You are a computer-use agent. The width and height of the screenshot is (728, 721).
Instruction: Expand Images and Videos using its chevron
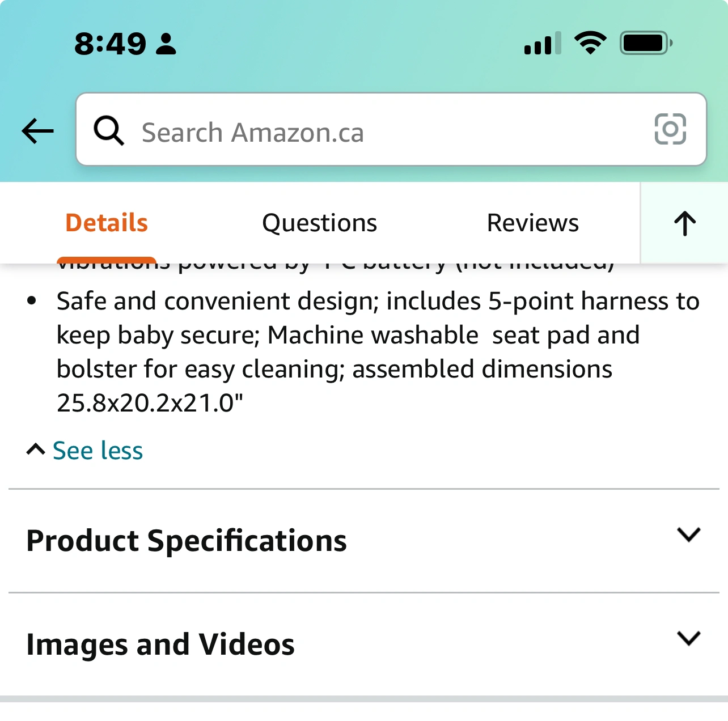coord(688,638)
